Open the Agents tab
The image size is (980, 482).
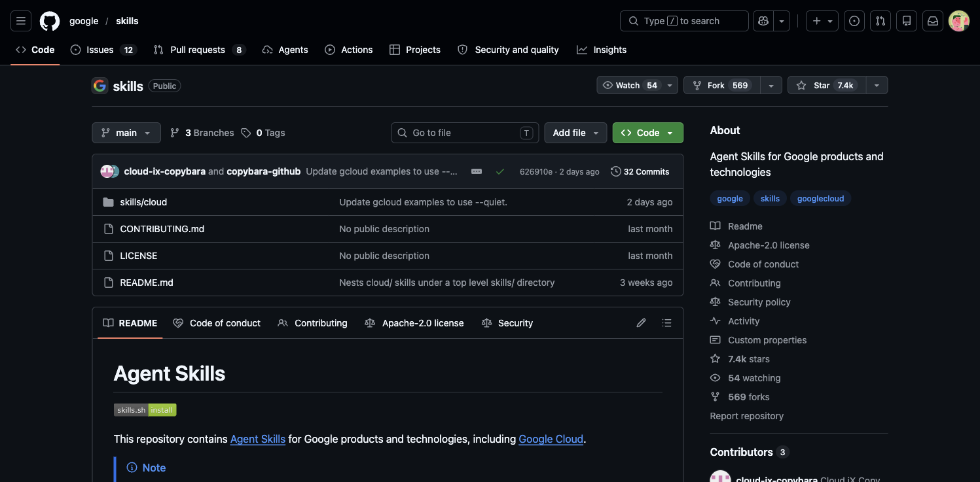(x=285, y=50)
